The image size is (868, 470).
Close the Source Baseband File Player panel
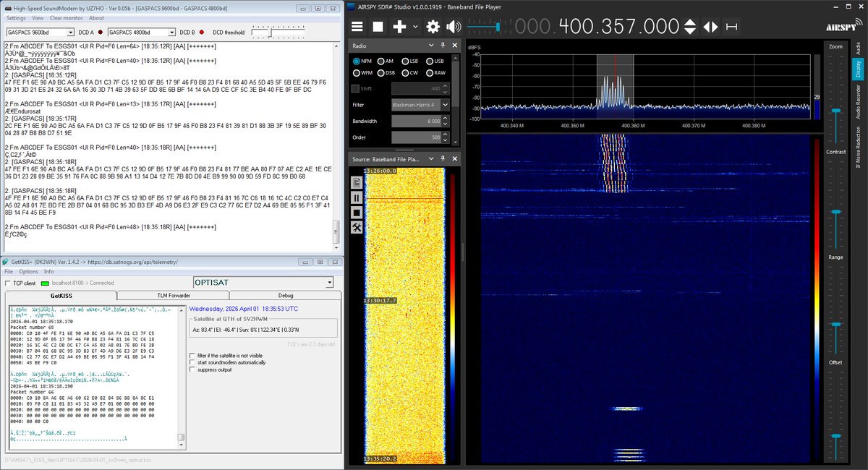(x=454, y=159)
